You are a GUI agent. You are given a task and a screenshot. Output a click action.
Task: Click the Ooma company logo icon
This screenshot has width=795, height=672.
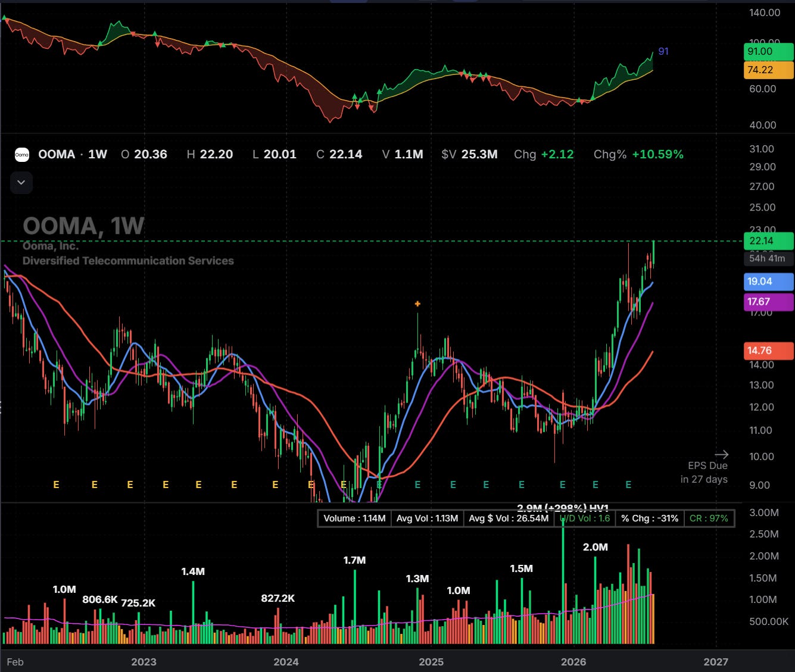pyautogui.click(x=21, y=155)
